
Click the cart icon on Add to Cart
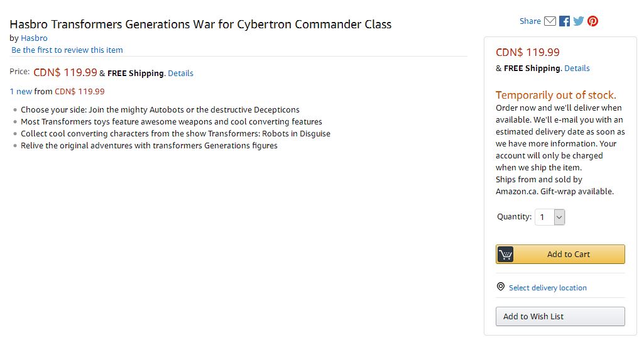(x=506, y=255)
